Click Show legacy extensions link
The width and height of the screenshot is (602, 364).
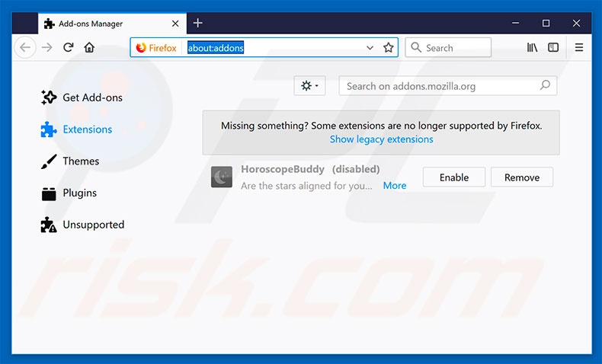[381, 139]
